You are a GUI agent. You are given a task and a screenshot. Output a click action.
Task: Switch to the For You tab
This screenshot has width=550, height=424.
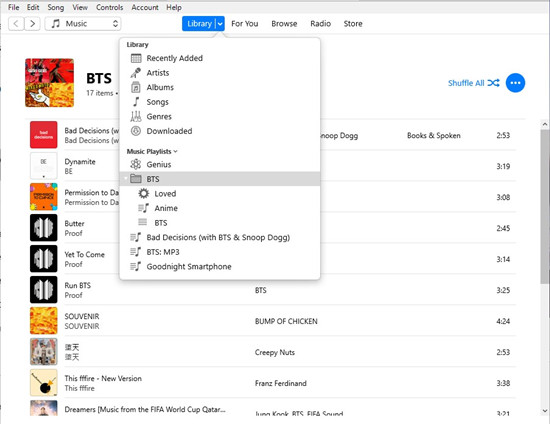click(x=245, y=24)
